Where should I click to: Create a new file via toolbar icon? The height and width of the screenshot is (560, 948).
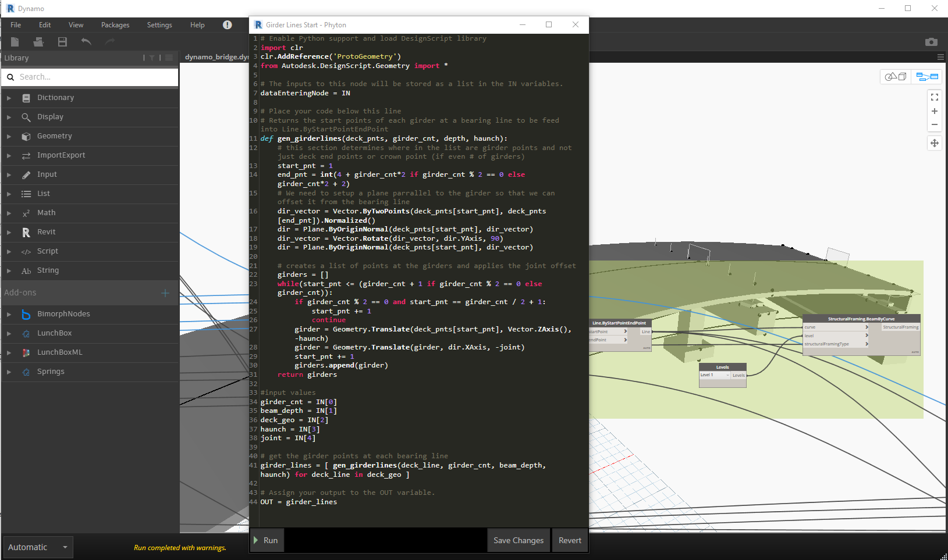coord(15,42)
